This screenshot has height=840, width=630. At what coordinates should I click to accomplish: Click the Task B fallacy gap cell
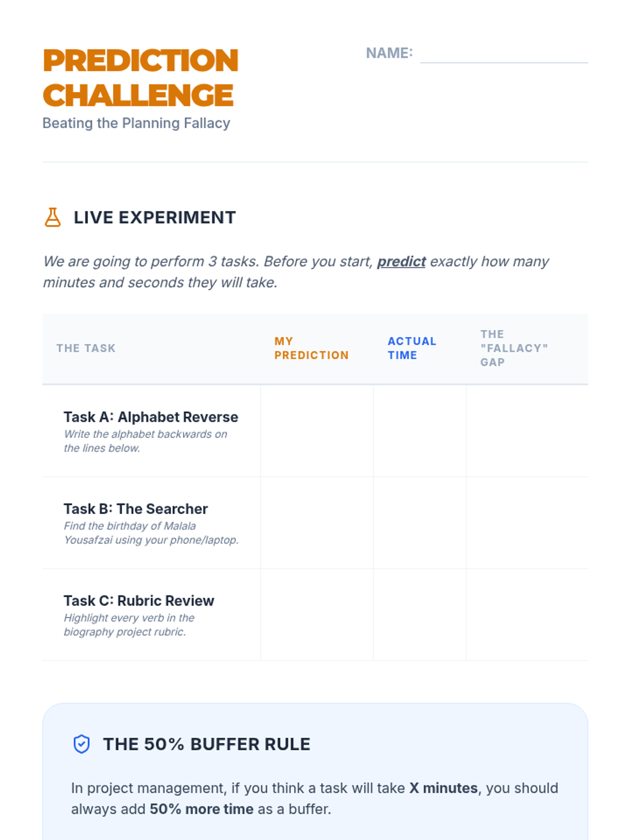(527, 523)
